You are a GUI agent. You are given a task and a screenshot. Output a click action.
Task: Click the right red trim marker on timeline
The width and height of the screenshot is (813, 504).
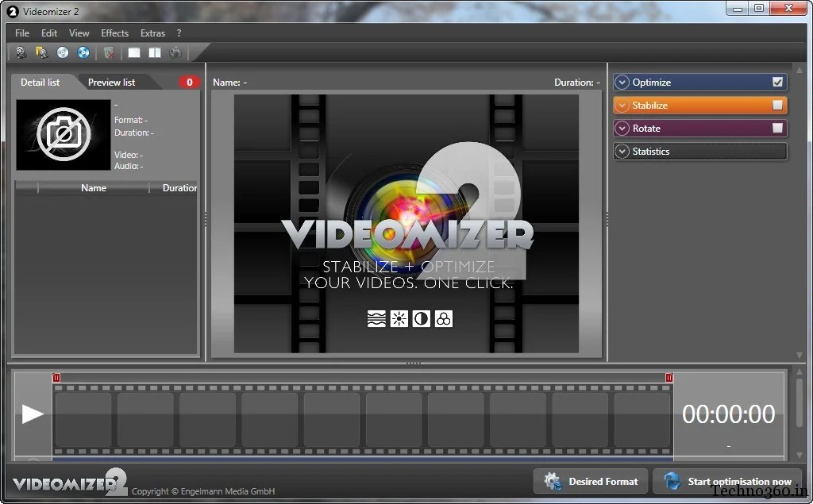coord(669,378)
